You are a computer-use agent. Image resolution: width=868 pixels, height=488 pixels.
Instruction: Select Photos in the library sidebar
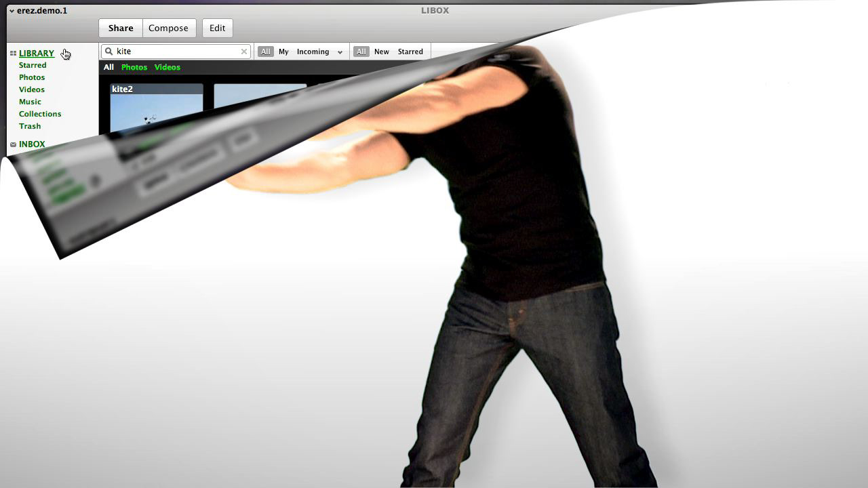pos(32,78)
